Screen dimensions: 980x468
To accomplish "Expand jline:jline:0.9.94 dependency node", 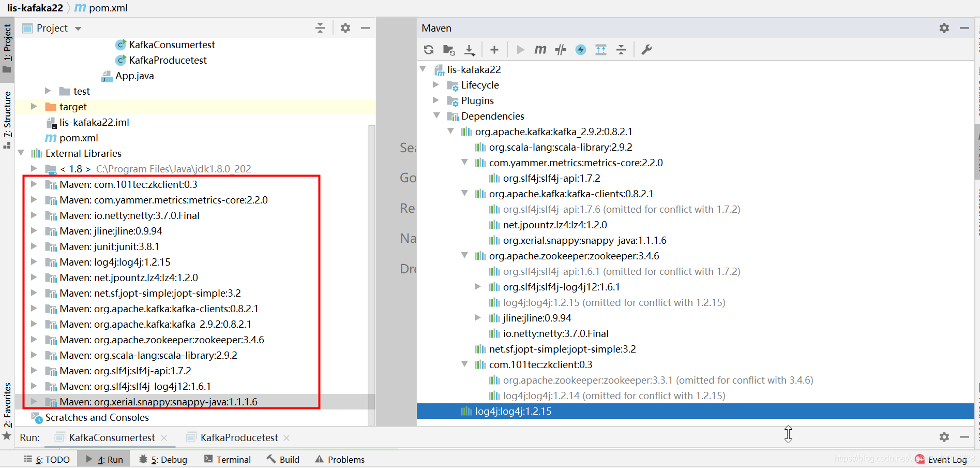I will pos(478,317).
